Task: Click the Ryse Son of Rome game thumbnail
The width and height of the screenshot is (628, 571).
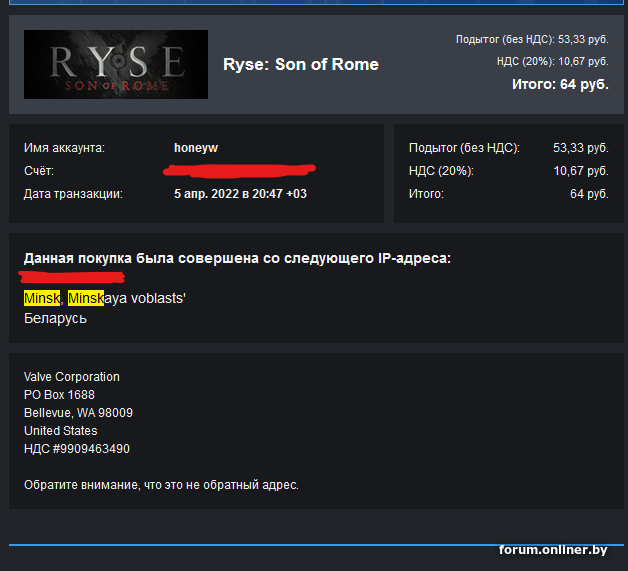Action: 116,64
